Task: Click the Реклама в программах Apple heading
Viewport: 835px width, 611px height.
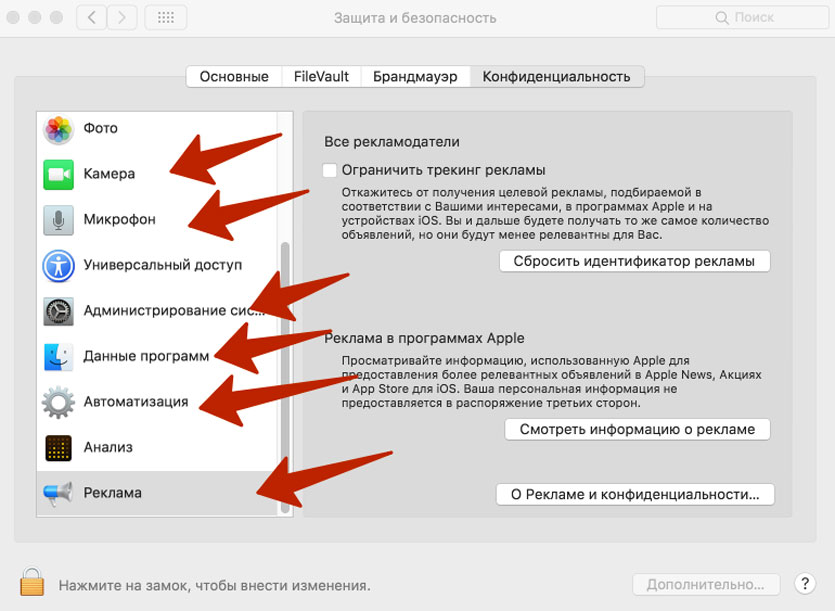Action: 424,338
